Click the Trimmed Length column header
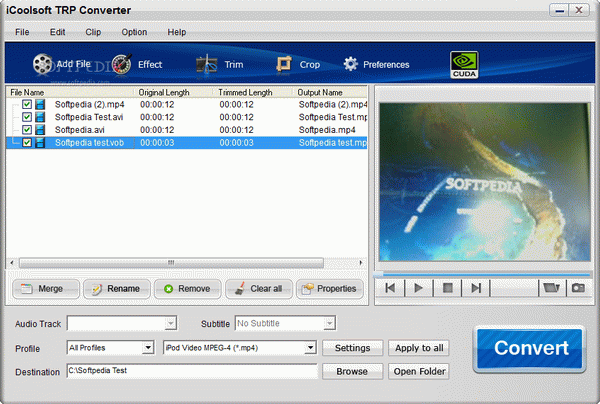 [x=253, y=92]
